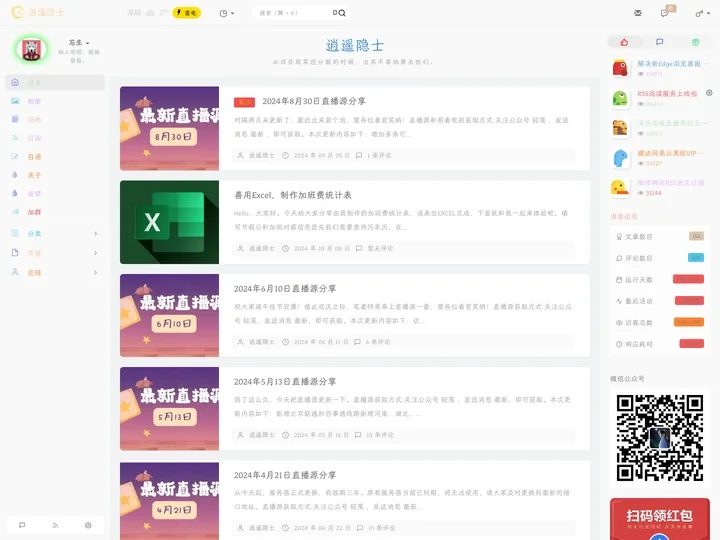Click the magnifier search icon
This screenshot has height=540, width=720.
coord(342,13)
